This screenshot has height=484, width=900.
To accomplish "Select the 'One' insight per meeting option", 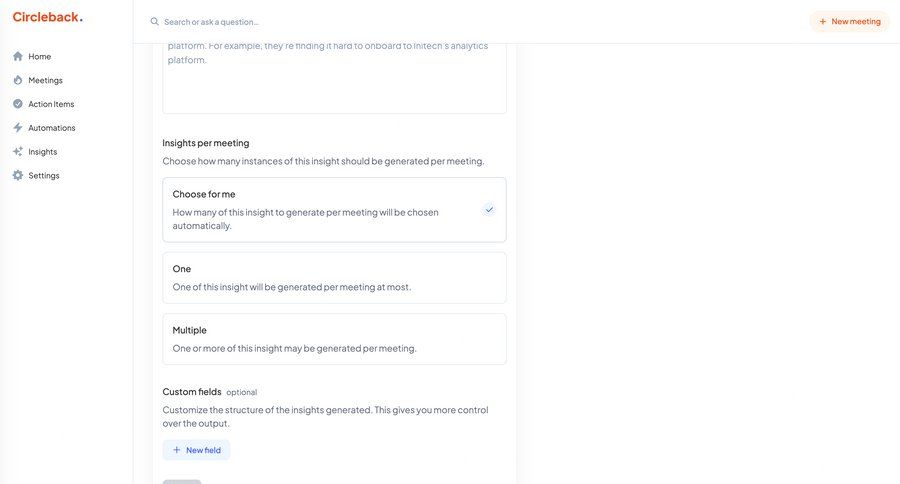I will tap(334, 277).
